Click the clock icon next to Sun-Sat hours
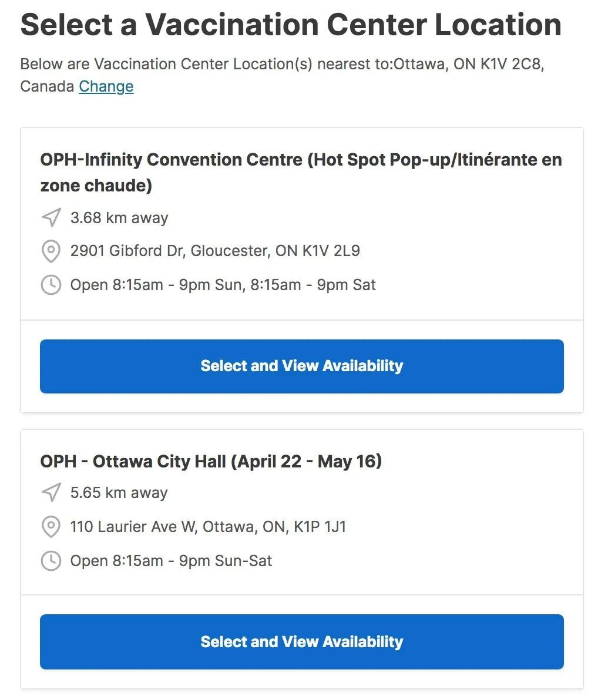The height and width of the screenshot is (700, 598). (51, 561)
